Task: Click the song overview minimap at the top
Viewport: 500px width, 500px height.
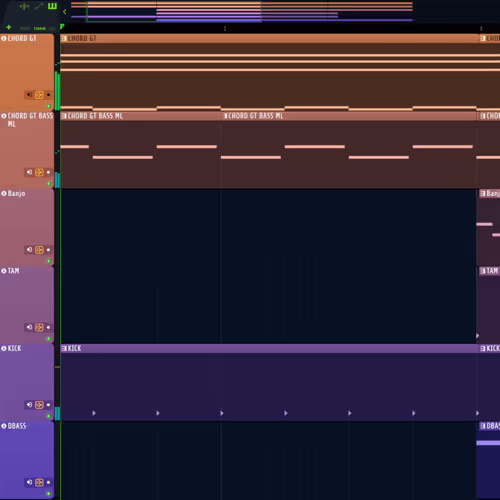Action: (242, 12)
